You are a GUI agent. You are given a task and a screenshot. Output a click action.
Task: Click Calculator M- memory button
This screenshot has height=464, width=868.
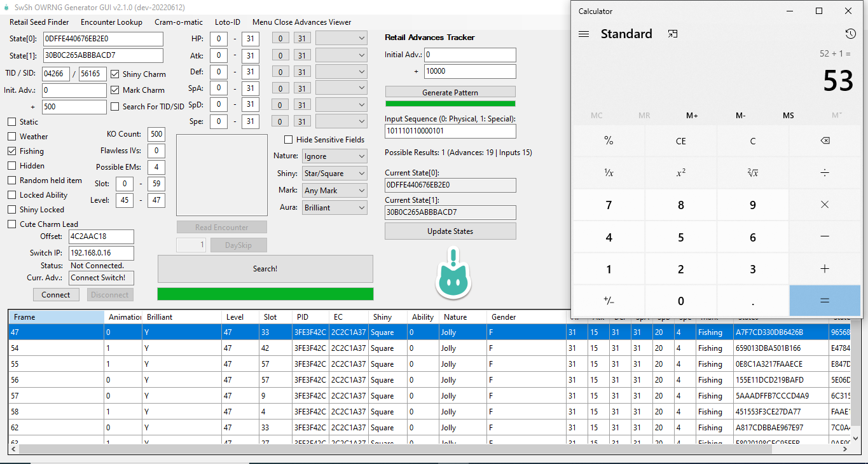[740, 116]
